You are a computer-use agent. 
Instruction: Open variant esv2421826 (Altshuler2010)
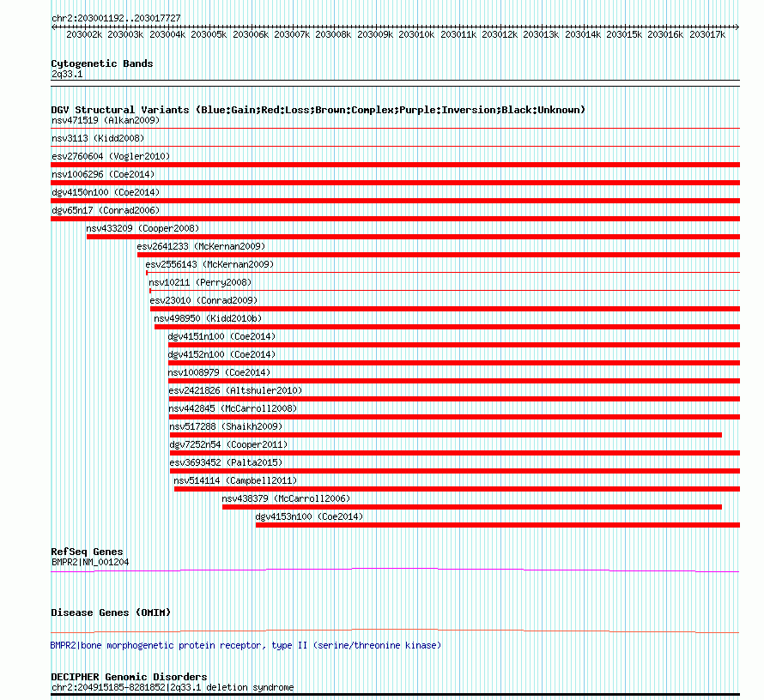(235, 390)
